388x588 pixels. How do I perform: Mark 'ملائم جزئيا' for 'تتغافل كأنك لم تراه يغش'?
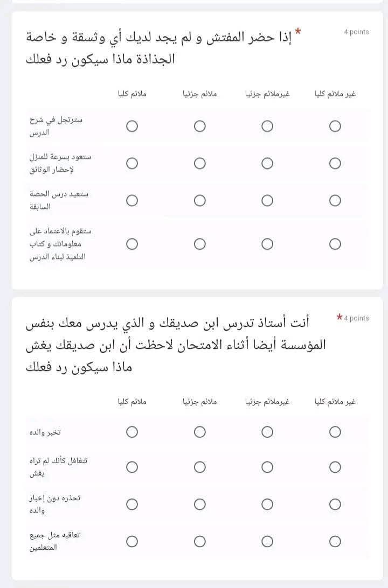pyautogui.click(x=200, y=467)
